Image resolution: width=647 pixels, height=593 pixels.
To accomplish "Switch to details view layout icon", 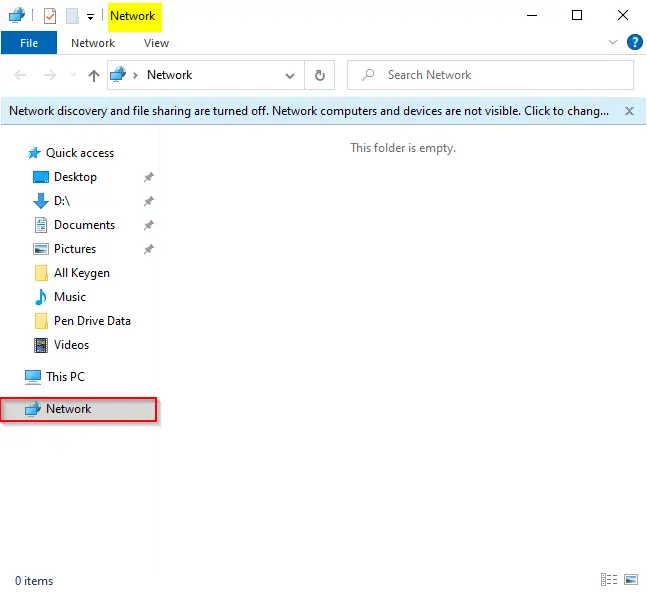I will pyautogui.click(x=609, y=579).
